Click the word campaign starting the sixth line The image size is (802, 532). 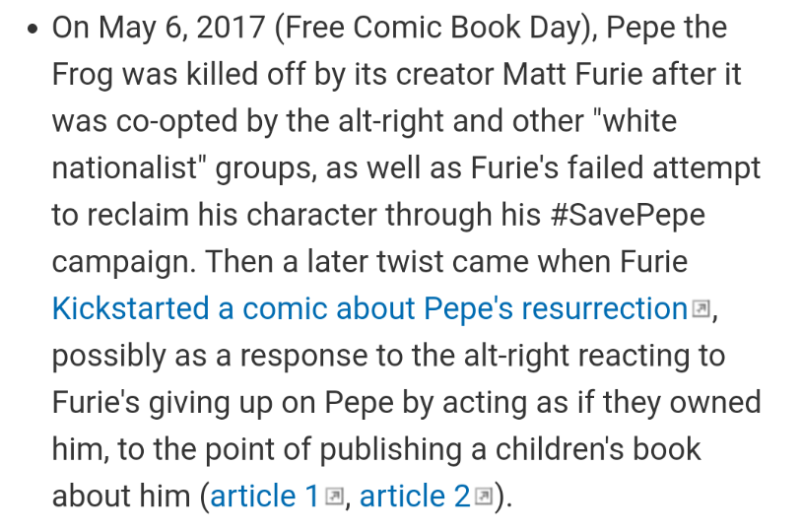(x=124, y=262)
